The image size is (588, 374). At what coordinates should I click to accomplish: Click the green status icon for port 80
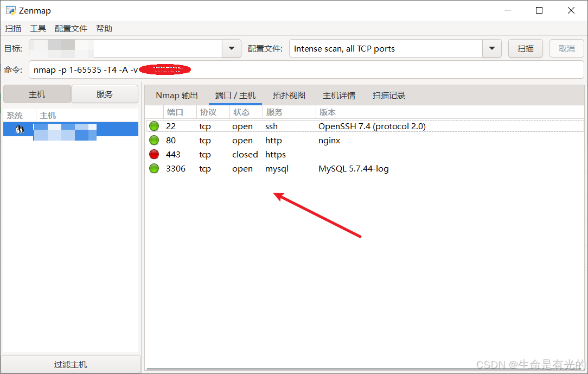(154, 141)
